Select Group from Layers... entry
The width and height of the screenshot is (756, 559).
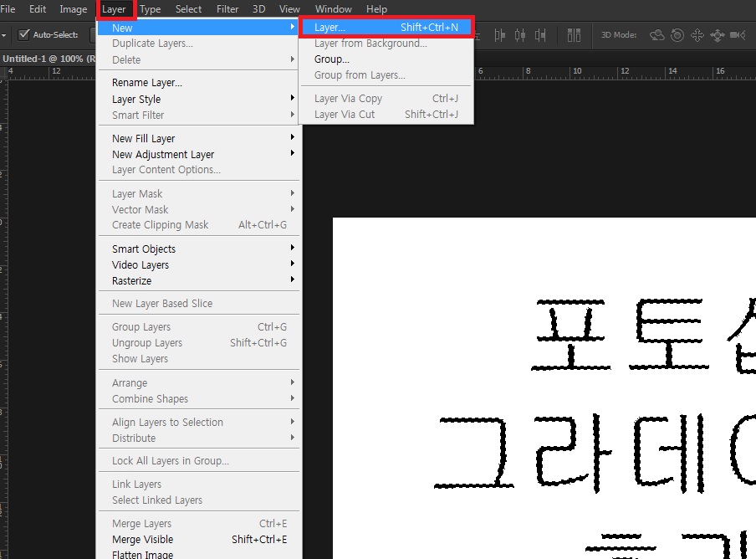386,75
